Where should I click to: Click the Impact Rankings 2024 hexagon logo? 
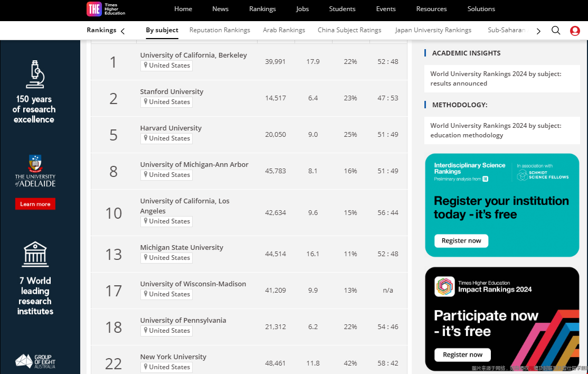tap(445, 286)
